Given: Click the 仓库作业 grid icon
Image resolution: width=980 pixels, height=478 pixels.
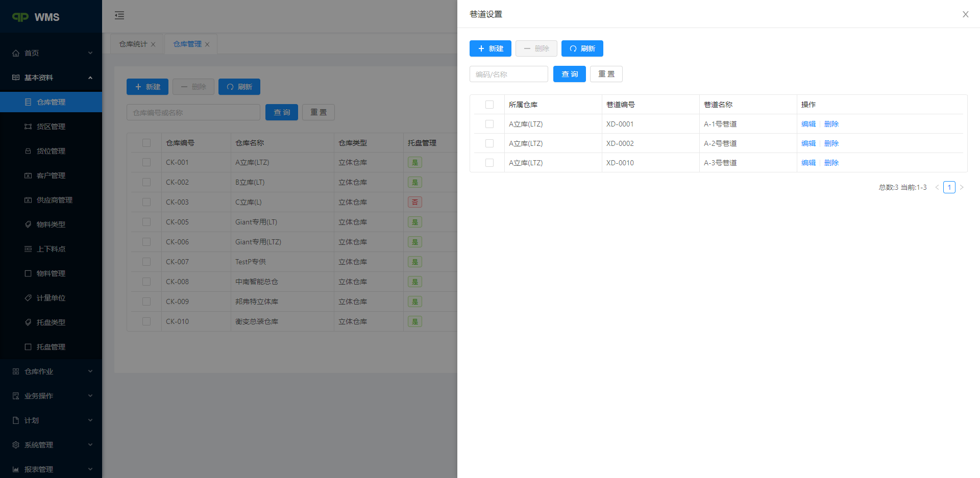Looking at the screenshot, I should point(16,371).
